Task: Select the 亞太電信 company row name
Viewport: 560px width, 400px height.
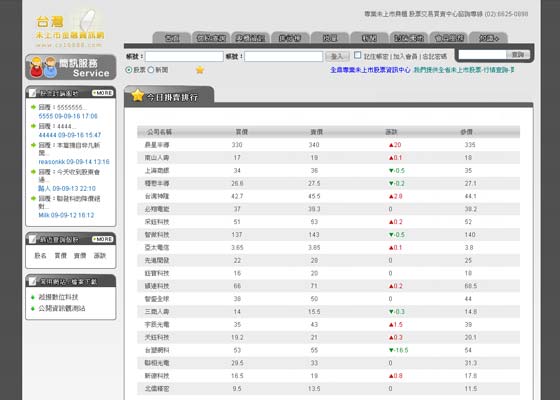Action: pyautogui.click(x=157, y=248)
